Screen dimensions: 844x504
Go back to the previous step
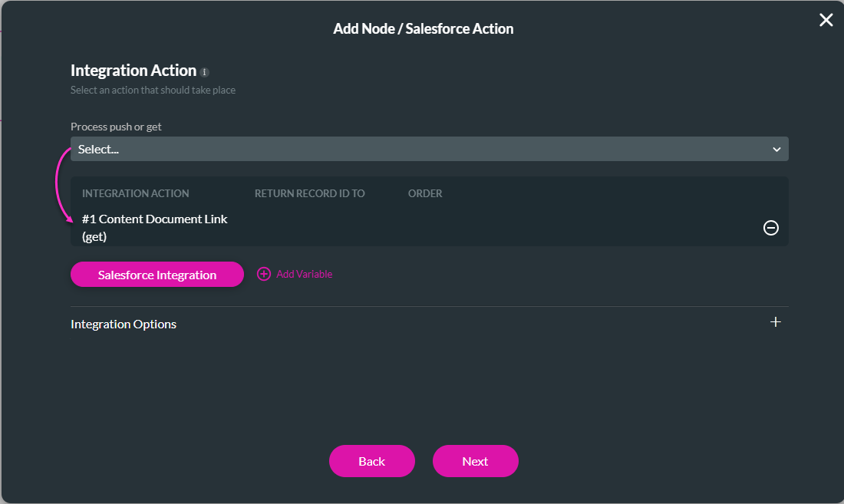click(x=372, y=461)
